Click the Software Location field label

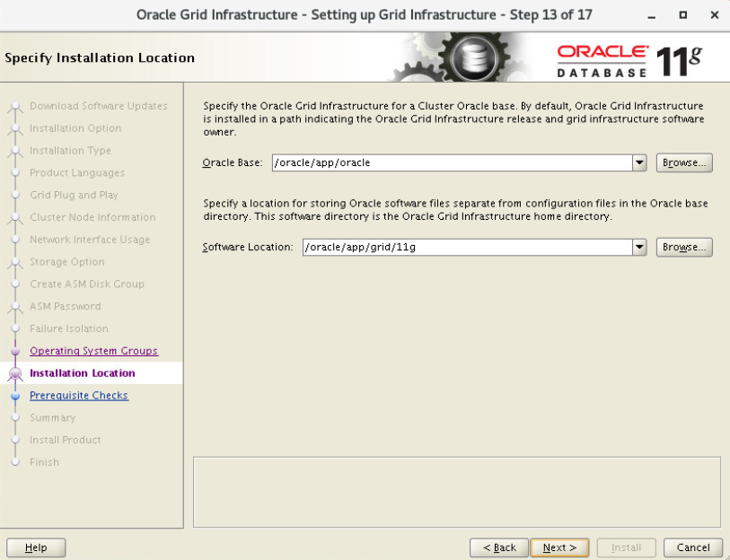click(x=248, y=247)
